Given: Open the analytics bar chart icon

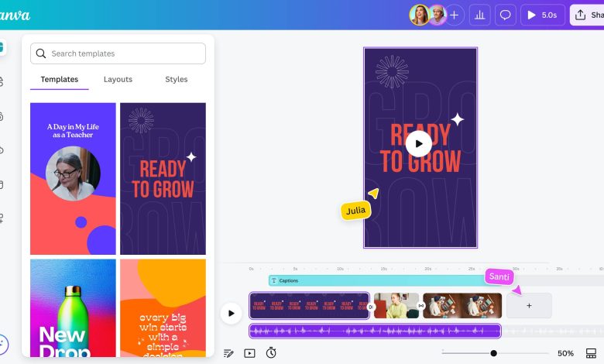Looking at the screenshot, I should [479, 15].
